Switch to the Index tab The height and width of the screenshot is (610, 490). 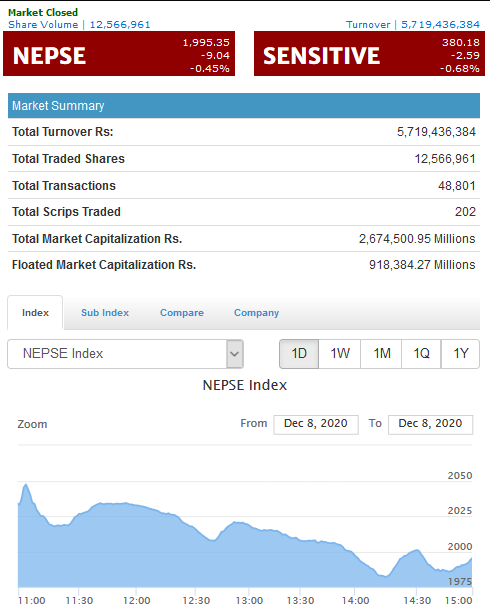[x=35, y=313]
